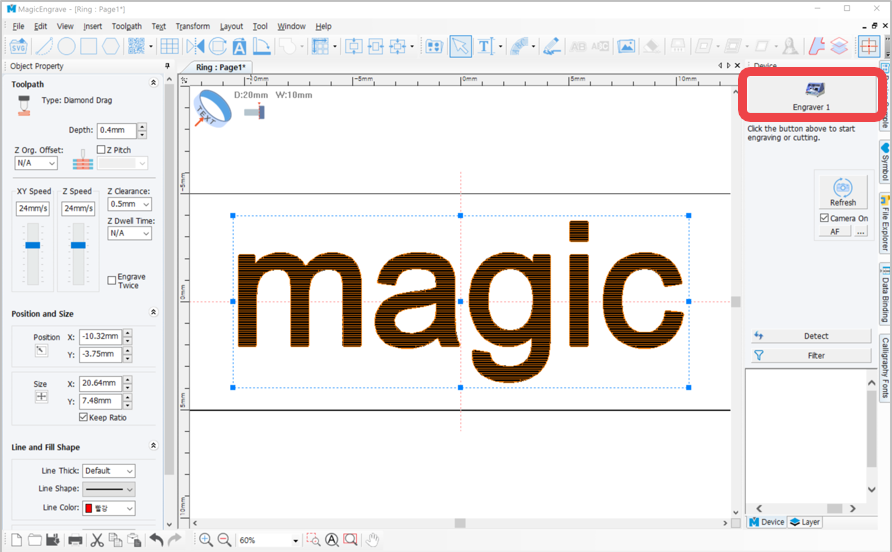The image size is (892, 552).
Task: Cut selection with scissors icon
Action: [97, 539]
